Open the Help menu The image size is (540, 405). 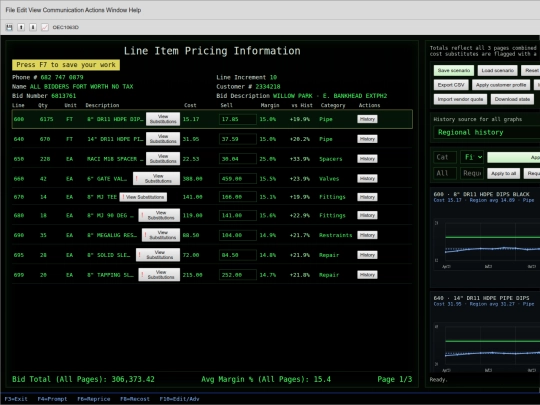pos(135,10)
